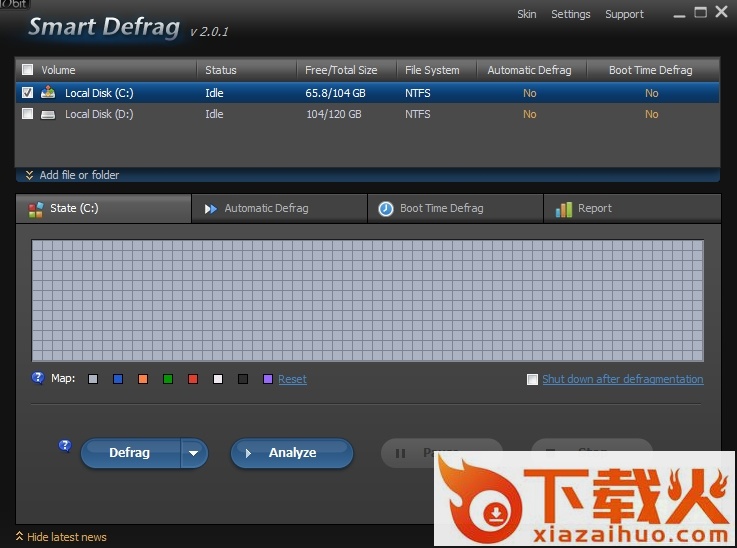
Task: Click the 104/120 GB size cell
Action: (334, 114)
